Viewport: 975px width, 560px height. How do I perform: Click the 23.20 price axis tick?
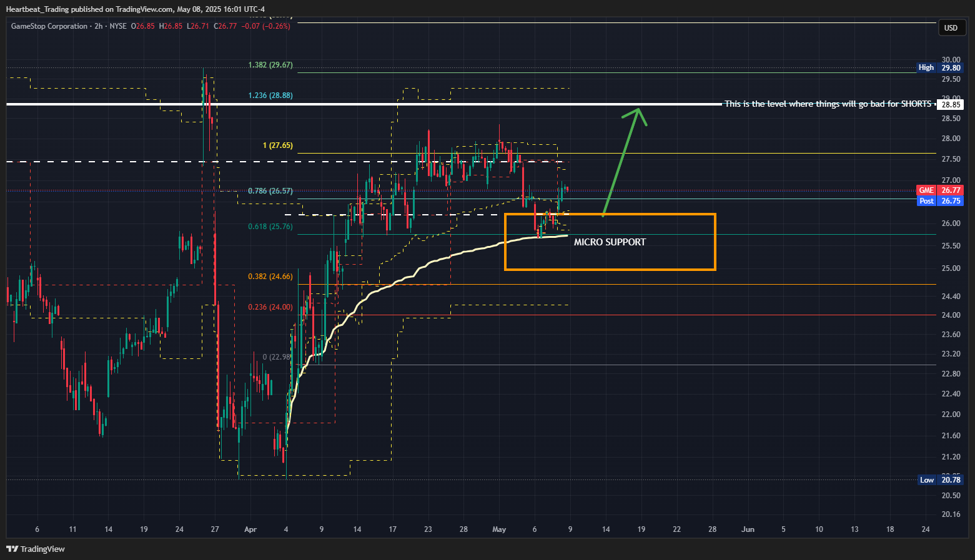(951, 354)
